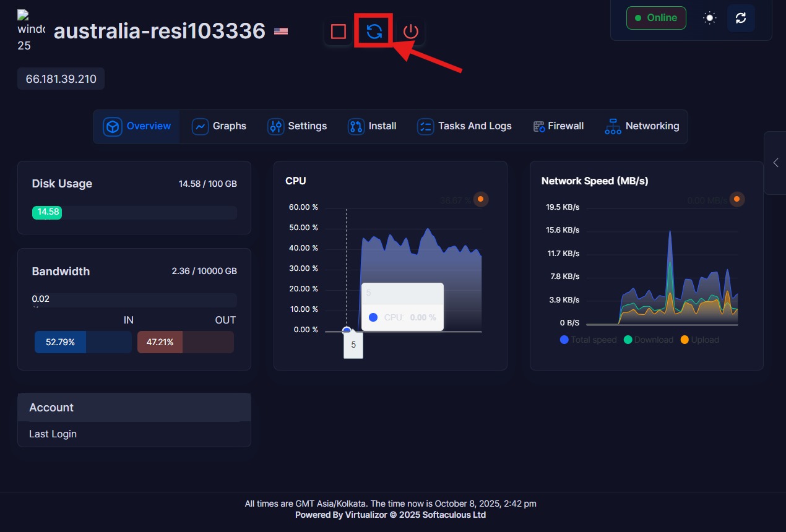Open the Overview tab
This screenshot has width=786, height=532.
coord(137,126)
